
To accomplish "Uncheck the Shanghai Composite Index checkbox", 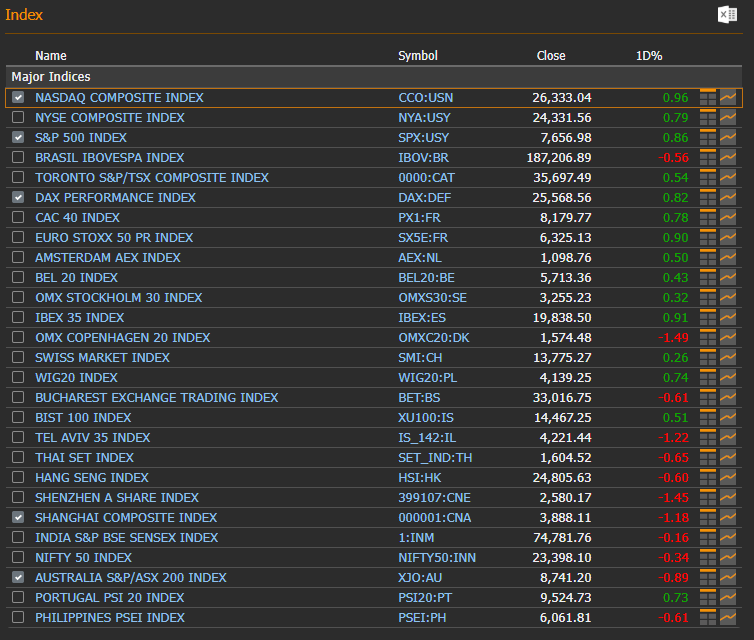I will click(x=18, y=517).
